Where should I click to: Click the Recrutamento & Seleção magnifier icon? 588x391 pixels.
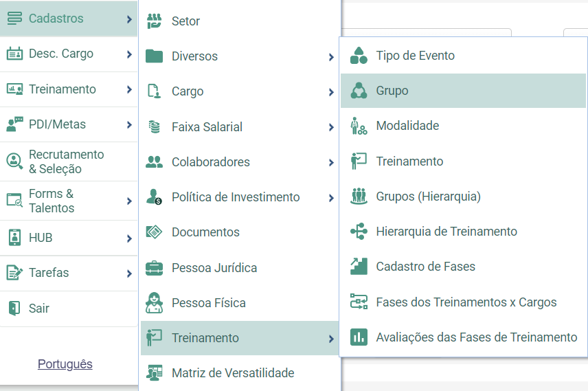(x=14, y=161)
